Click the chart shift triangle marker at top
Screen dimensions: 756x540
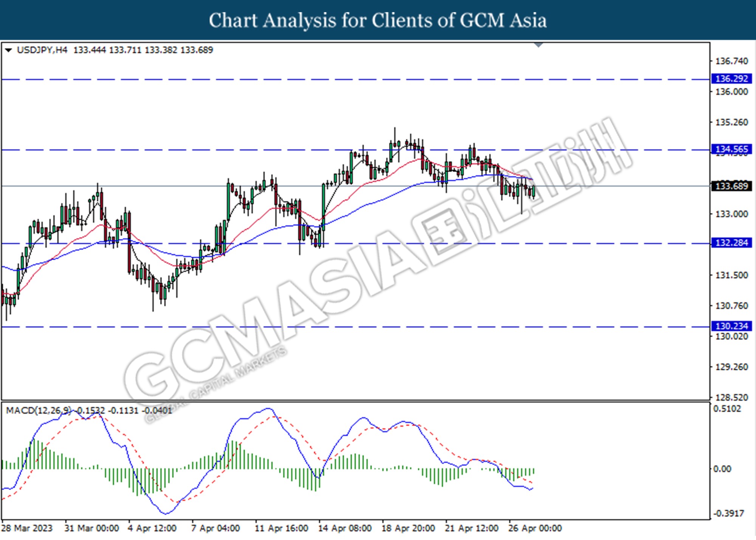coord(539,45)
